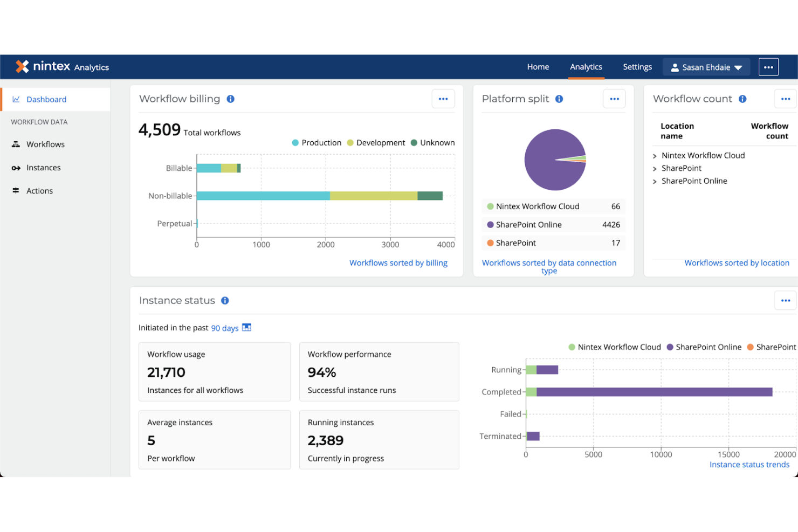Click the Terminated bar in status chart
Screen dimensions: 798x532
click(533, 436)
